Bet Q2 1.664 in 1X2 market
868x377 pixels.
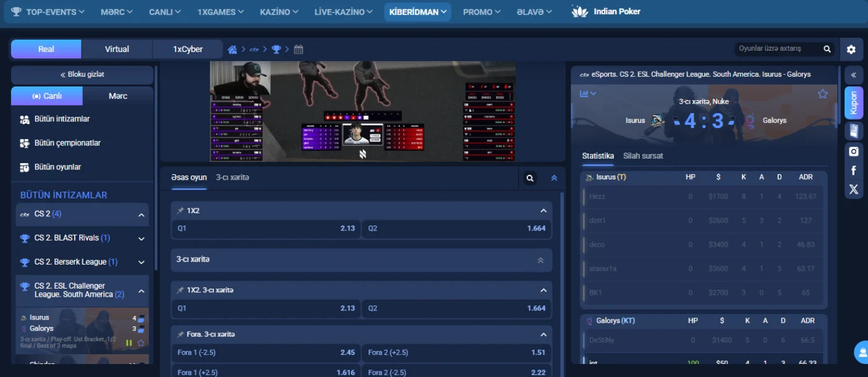(457, 229)
